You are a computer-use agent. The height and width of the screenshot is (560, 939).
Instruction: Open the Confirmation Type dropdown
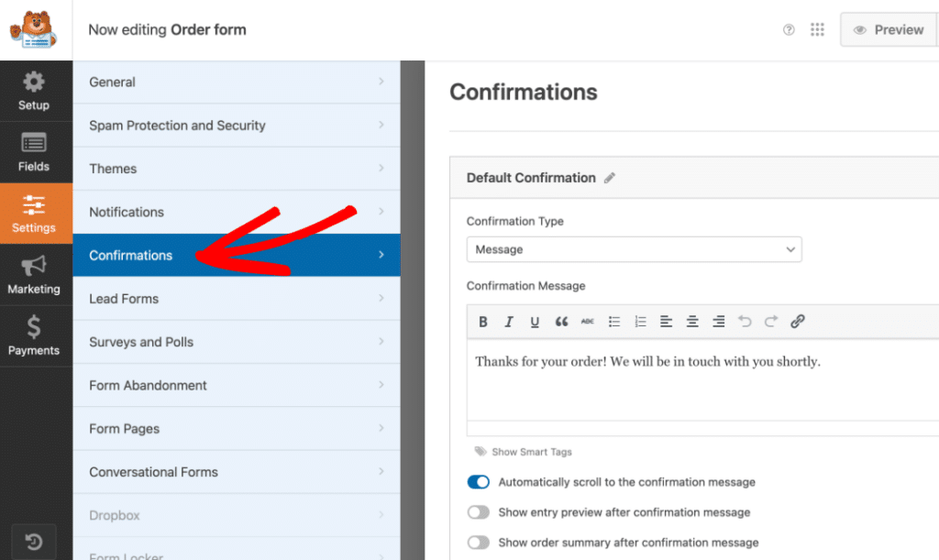634,249
